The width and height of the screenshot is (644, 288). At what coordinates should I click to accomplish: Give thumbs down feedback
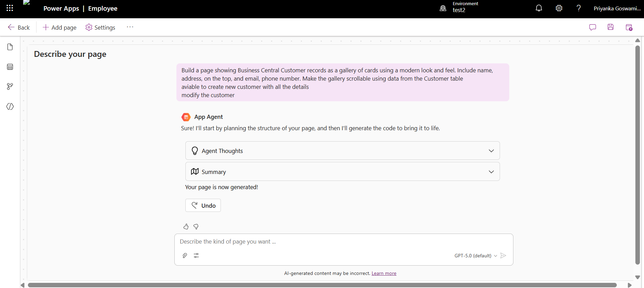point(196,226)
